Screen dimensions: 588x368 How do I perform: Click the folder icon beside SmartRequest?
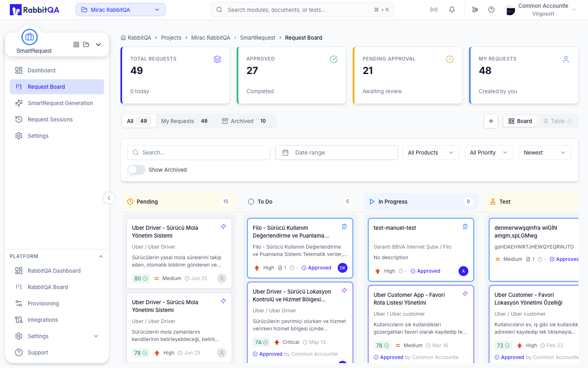[86, 45]
